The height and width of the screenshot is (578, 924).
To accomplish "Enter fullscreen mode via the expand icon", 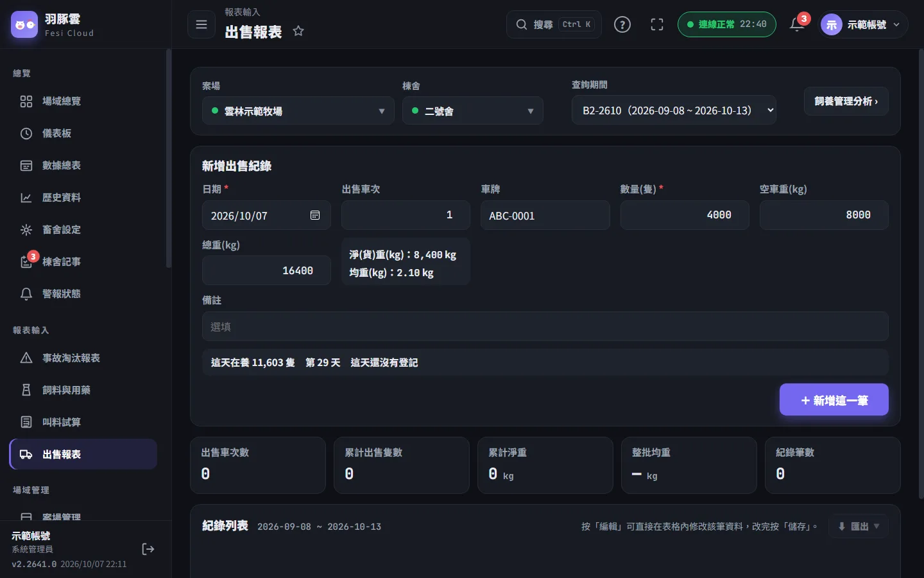I will point(657,24).
